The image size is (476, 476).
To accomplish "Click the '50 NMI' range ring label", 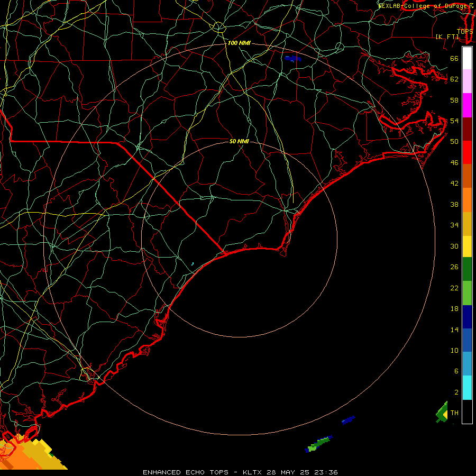I will 239,141.
